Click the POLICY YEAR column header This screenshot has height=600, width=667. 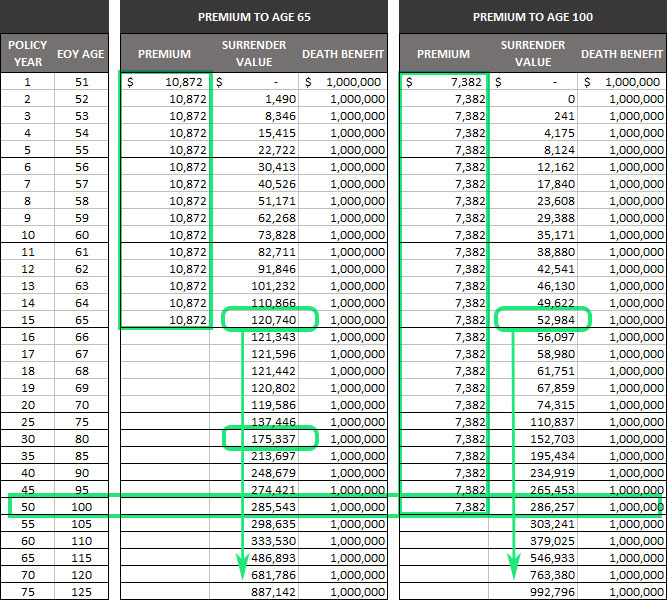click(x=28, y=54)
